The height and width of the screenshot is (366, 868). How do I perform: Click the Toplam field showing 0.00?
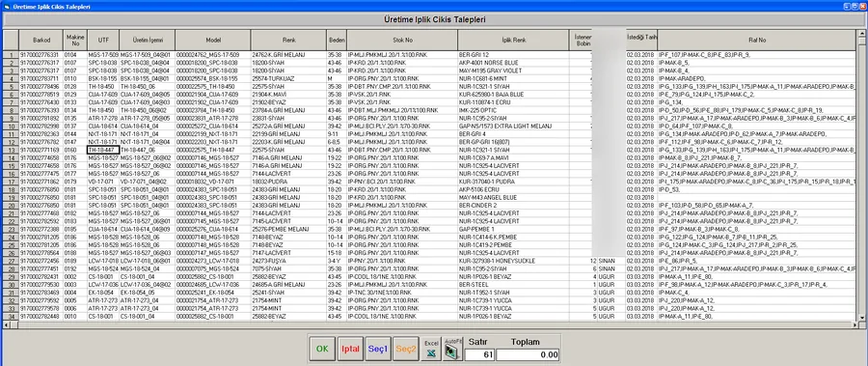528,355
